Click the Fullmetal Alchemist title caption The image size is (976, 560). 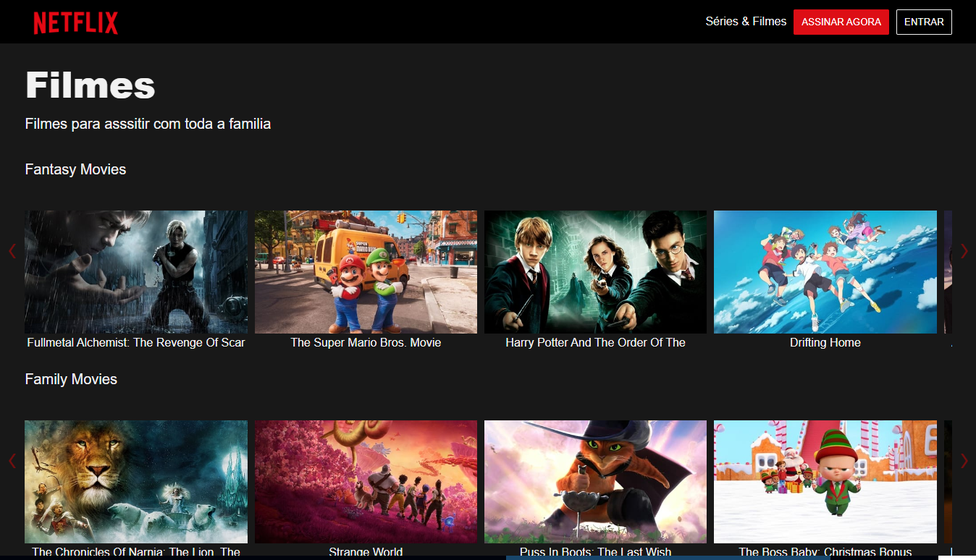136,343
